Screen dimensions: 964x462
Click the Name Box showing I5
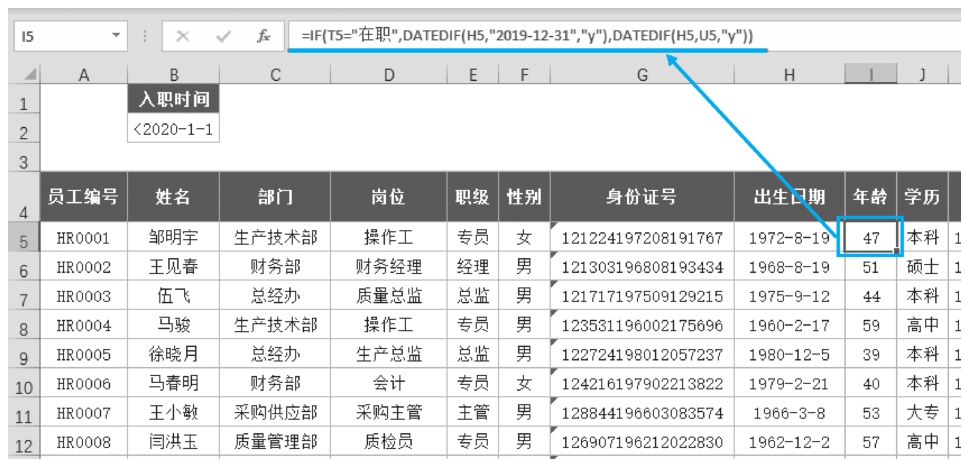60,36
